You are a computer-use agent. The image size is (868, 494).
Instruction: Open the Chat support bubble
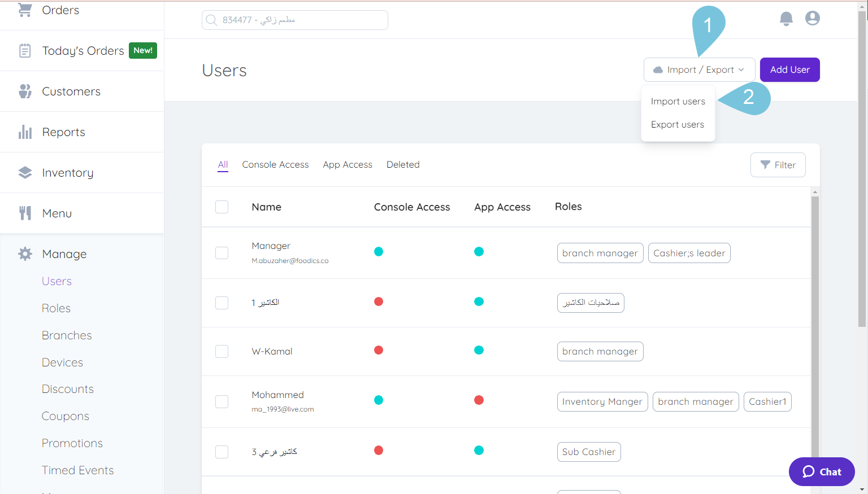[822, 471]
